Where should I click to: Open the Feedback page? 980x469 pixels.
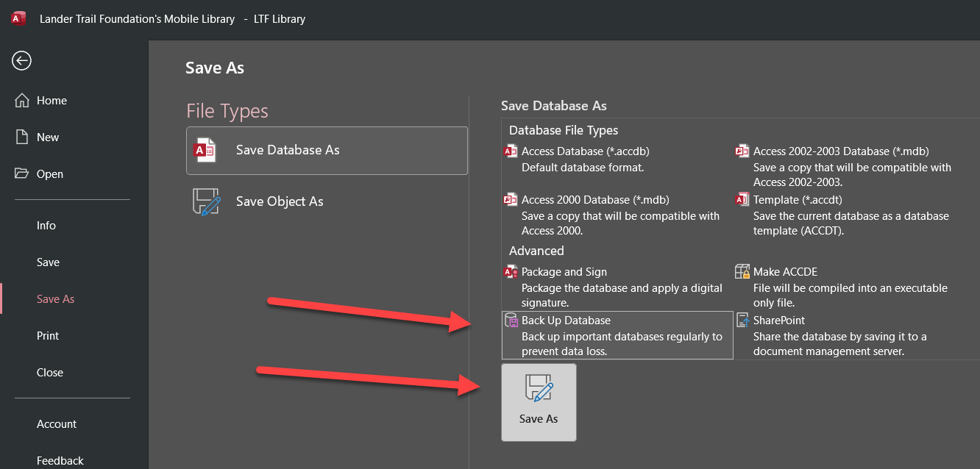pyautogui.click(x=60, y=461)
